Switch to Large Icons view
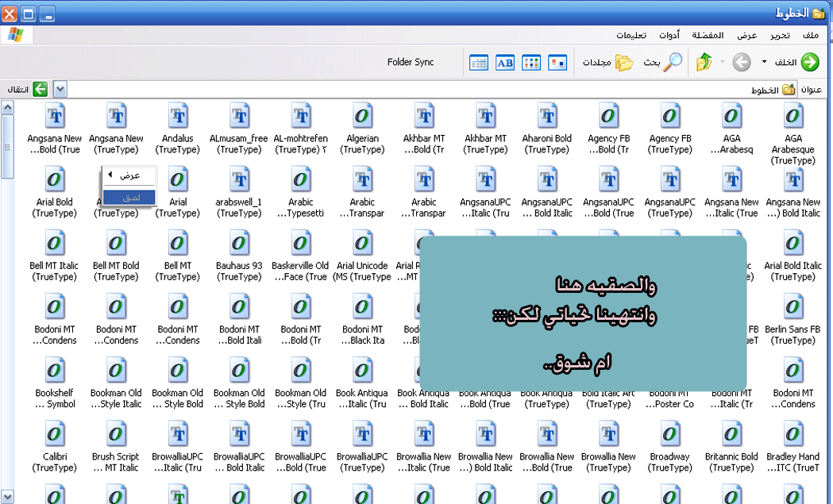833x504 pixels. pos(558,63)
